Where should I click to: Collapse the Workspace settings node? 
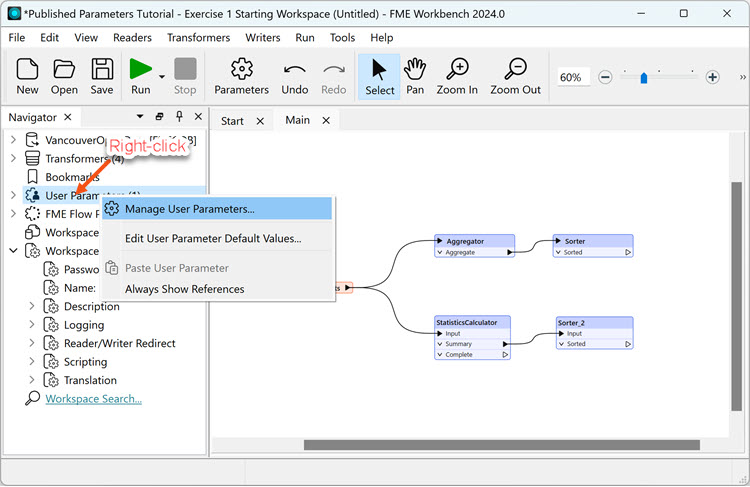[x=13, y=251]
